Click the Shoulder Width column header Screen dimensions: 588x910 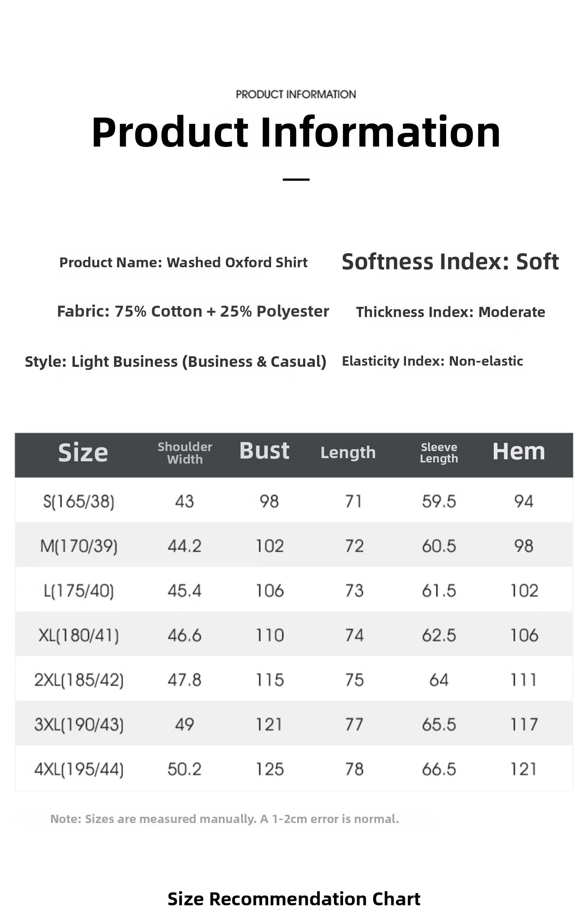click(x=185, y=453)
